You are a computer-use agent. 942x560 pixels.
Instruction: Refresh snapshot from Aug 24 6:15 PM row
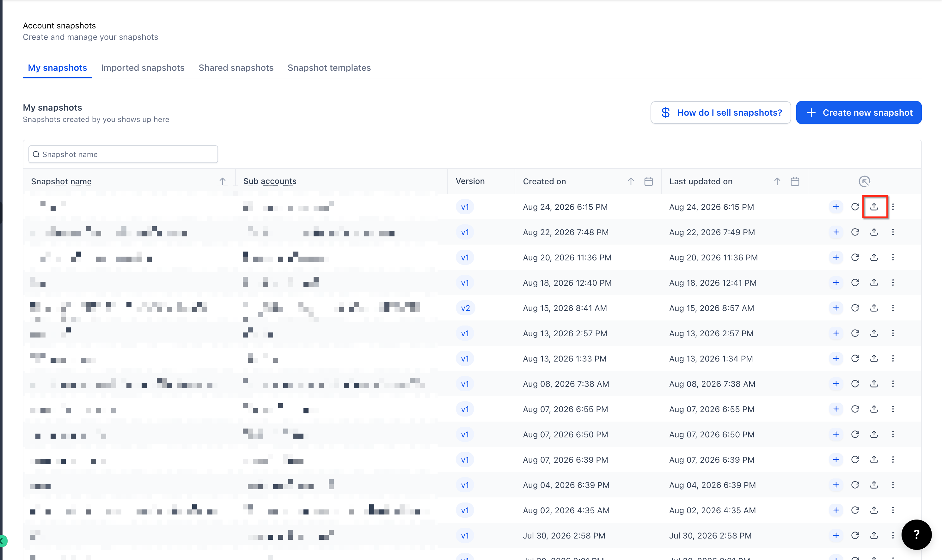855,207
